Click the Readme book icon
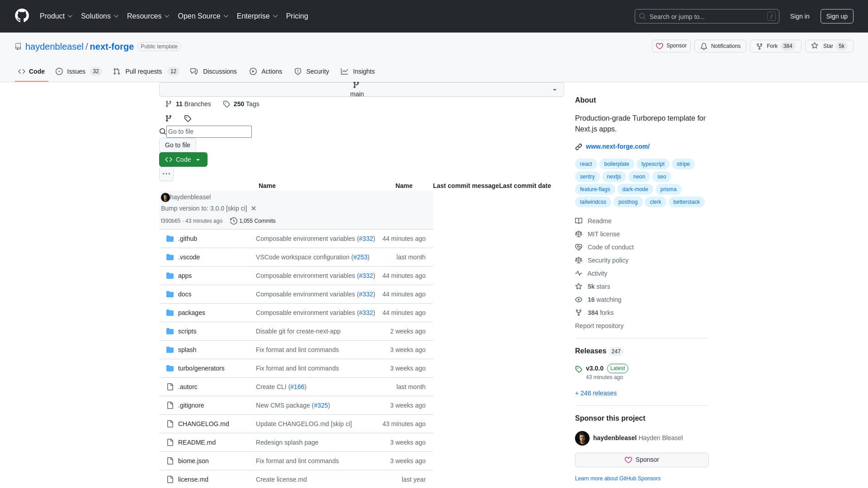The width and height of the screenshot is (868, 488). tap(579, 221)
